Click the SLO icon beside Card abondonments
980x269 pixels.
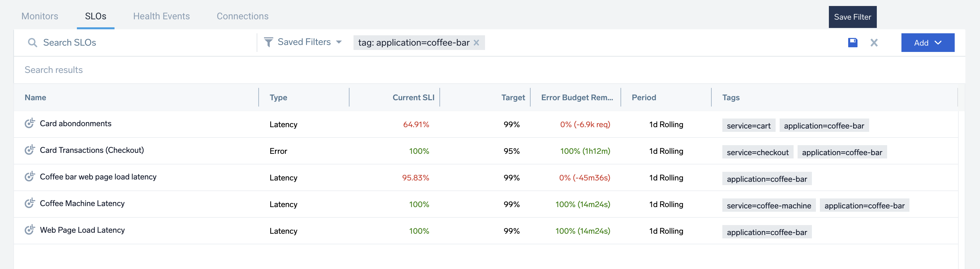30,123
